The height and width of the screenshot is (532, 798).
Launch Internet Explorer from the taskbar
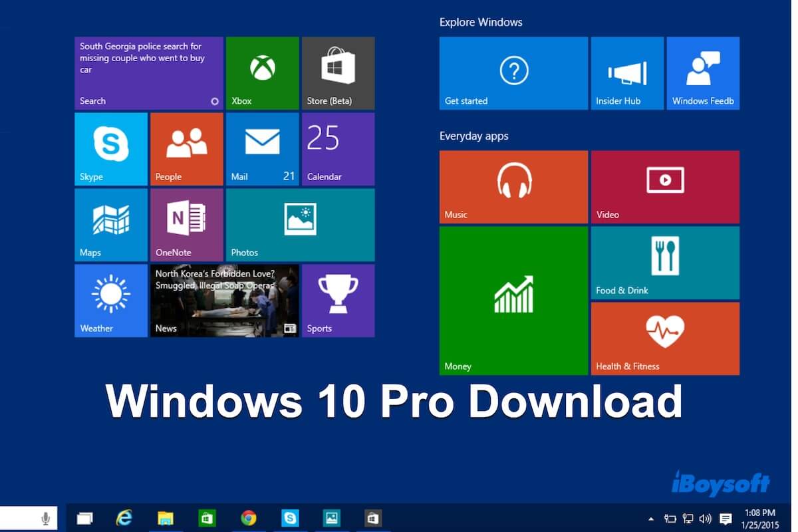(x=124, y=518)
